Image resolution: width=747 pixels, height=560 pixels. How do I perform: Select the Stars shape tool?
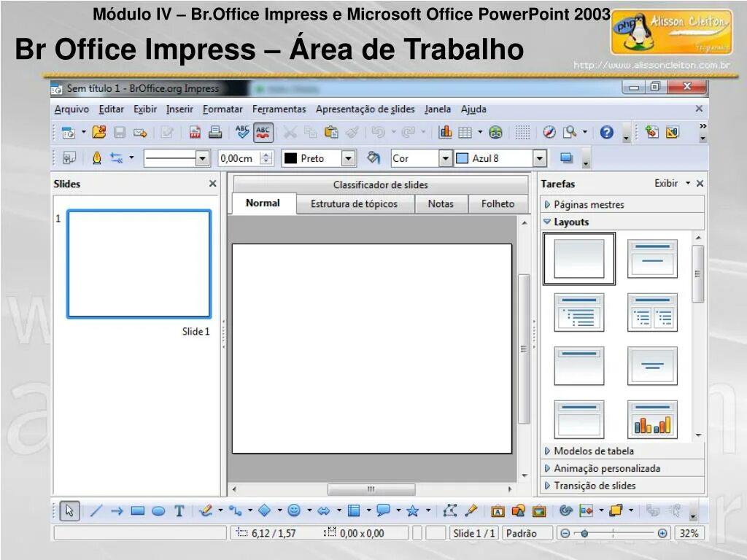tap(413, 511)
